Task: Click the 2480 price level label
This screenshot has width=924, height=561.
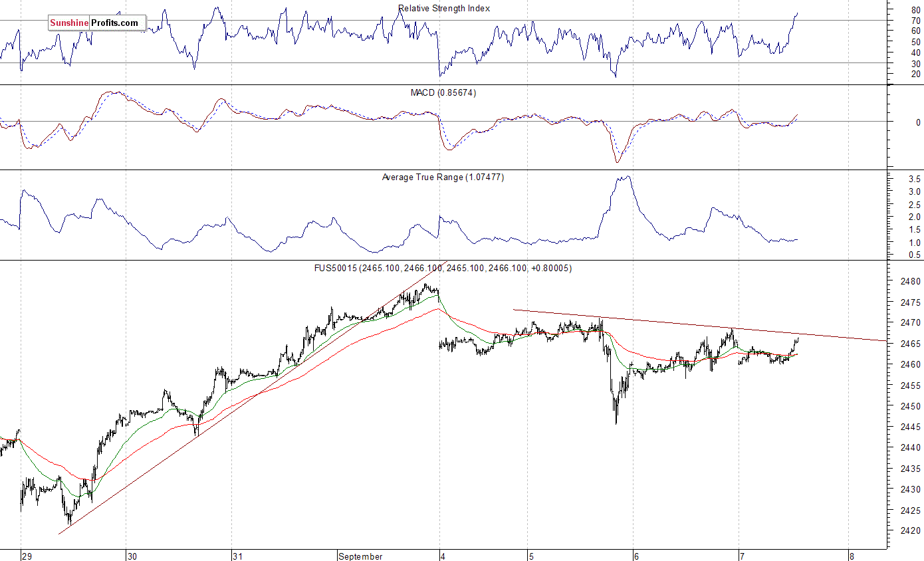Action: pos(911,282)
